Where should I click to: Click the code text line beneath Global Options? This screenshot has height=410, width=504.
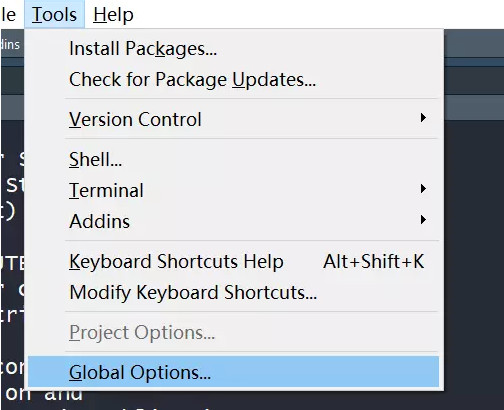(x=43, y=394)
